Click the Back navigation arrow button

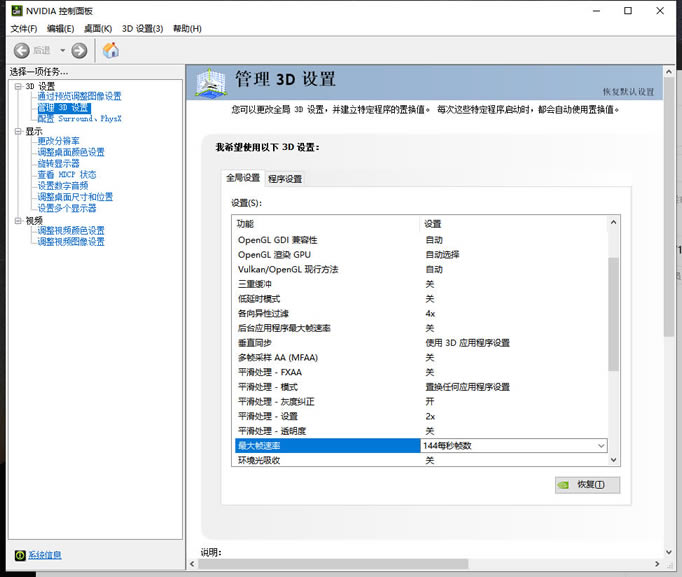(x=21, y=50)
